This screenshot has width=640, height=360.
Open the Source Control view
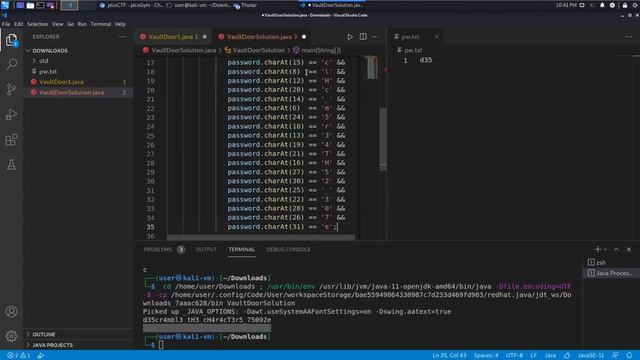point(11,89)
